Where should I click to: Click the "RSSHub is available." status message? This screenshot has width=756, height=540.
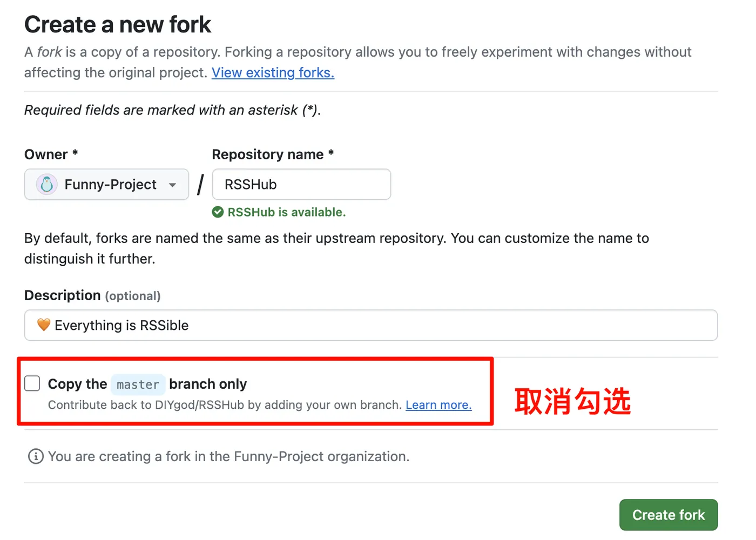[x=286, y=212]
